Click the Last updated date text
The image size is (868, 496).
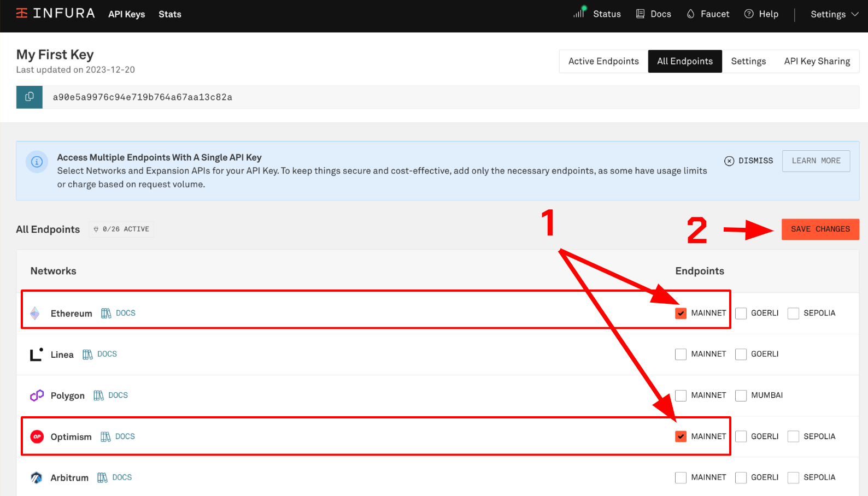[x=75, y=70]
